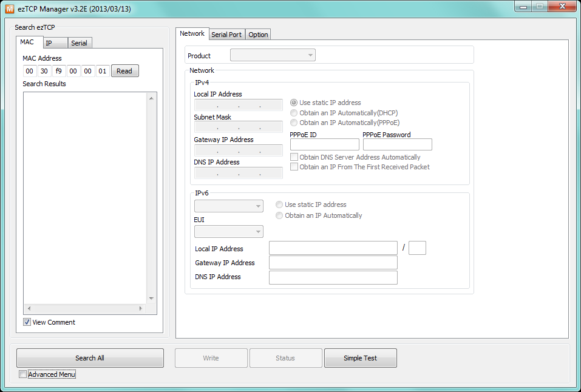Click the Search Results scroll left arrow
This screenshot has width=581, height=392.
point(29,308)
